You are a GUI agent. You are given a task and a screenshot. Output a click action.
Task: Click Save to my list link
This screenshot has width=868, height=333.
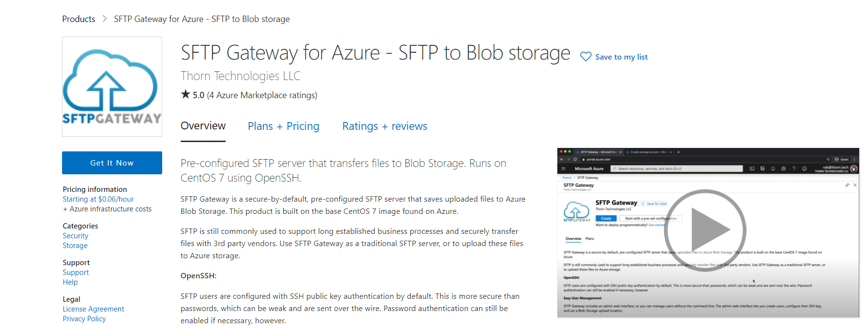click(x=621, y=57)
